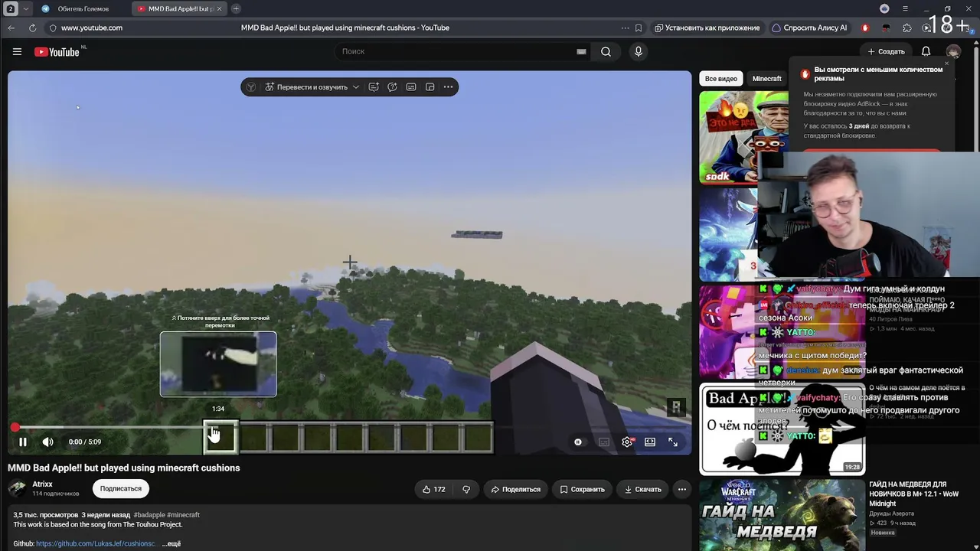The height and width of the screenshot is (551, 980).
Task: Open the AdBlock extension icon
Action: (865, 28)
